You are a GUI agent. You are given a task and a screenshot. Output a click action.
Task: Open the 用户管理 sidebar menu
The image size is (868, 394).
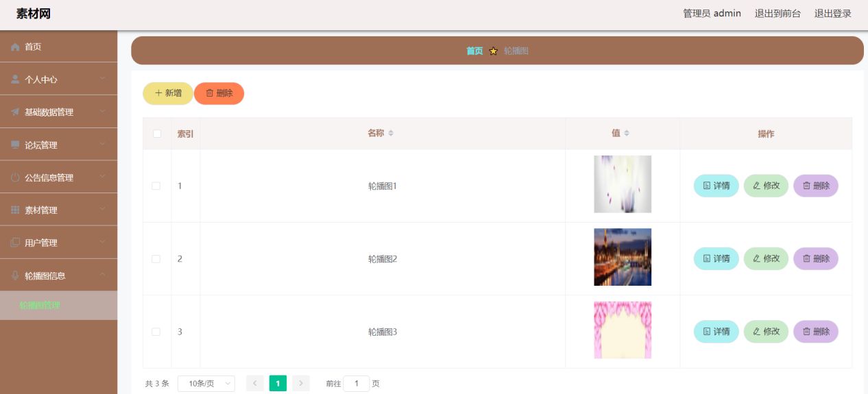click(x=58, y=243)
